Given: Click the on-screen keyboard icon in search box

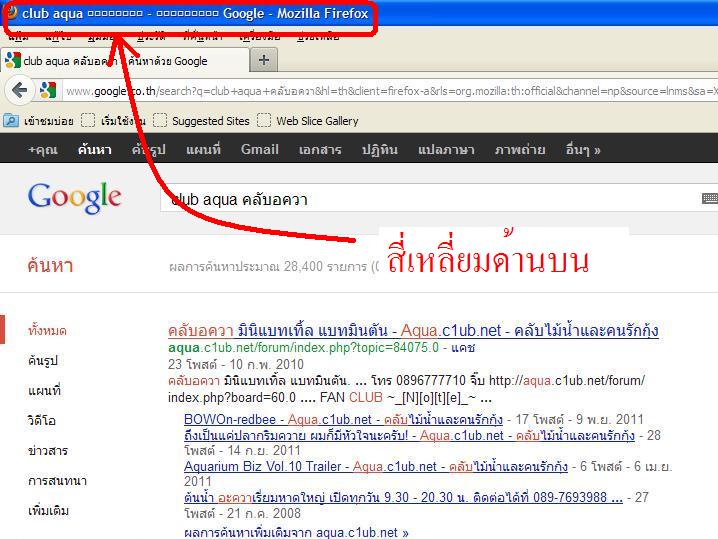Looking at the screenshot, I should (710, 198).
